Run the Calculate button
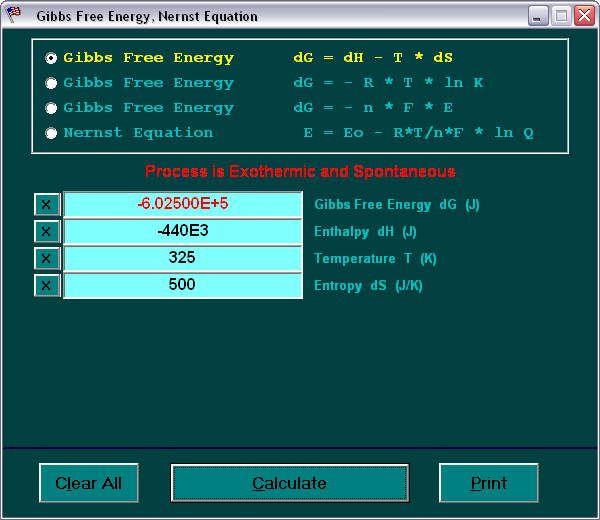600x520 pixels. tap(290, 483)
